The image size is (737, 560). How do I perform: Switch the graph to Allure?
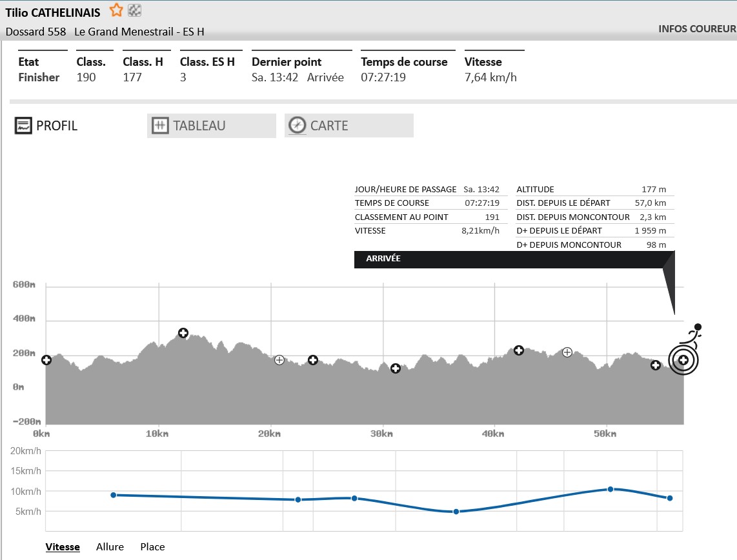(x=110, y=546)
